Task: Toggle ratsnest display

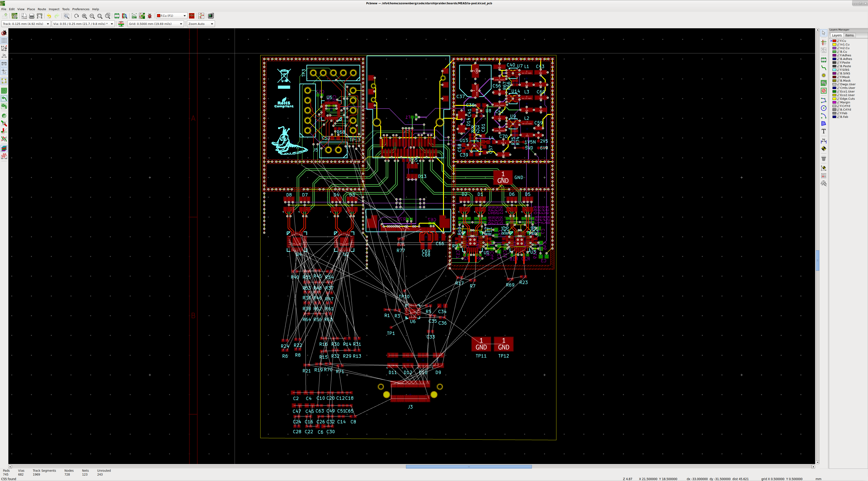Action: pos(4,81)
